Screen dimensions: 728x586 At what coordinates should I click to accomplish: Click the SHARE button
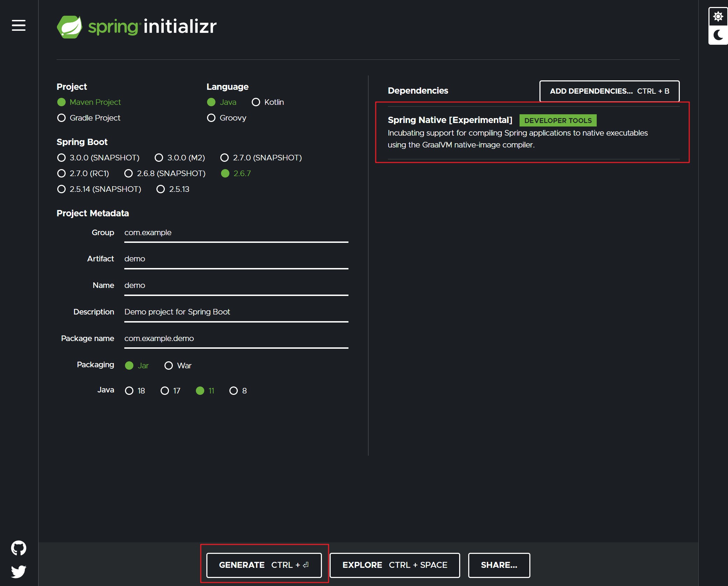(x=499, y=565)
